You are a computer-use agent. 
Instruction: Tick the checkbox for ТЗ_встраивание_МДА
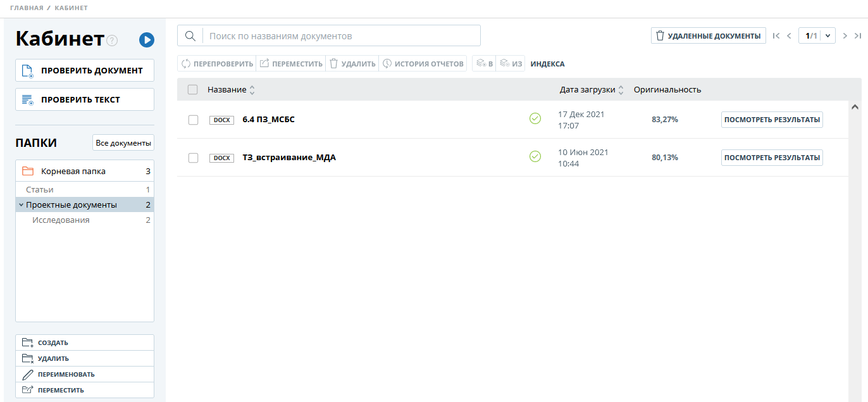tap(194, 158)
